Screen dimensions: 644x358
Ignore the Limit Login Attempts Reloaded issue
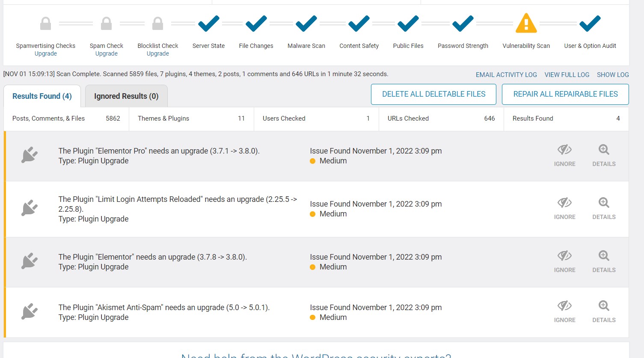coord(564,208)
